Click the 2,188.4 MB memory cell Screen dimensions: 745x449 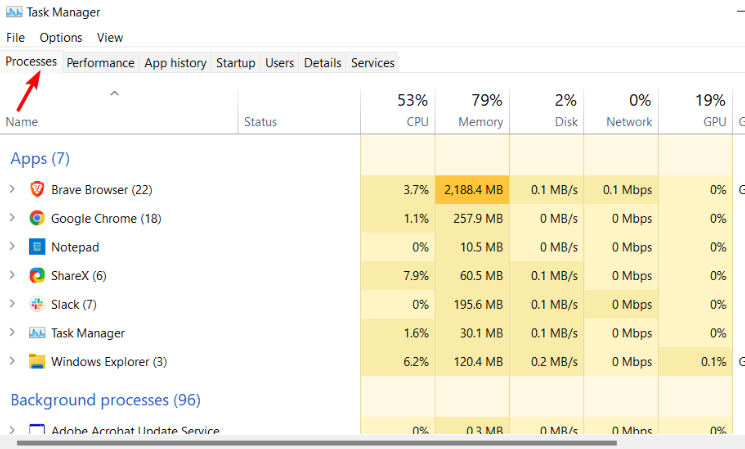[x=472, y=190]
